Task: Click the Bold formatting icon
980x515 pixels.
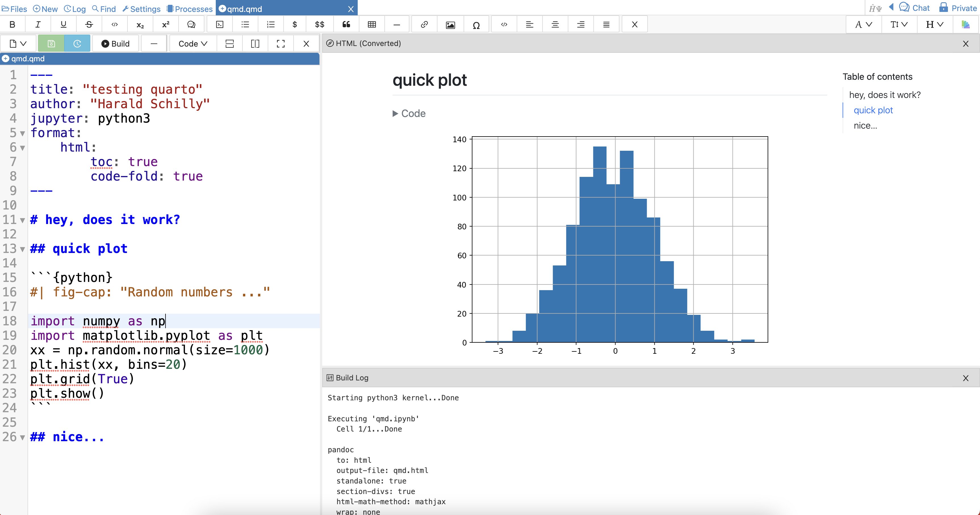Action: click(x=12, y=25)
